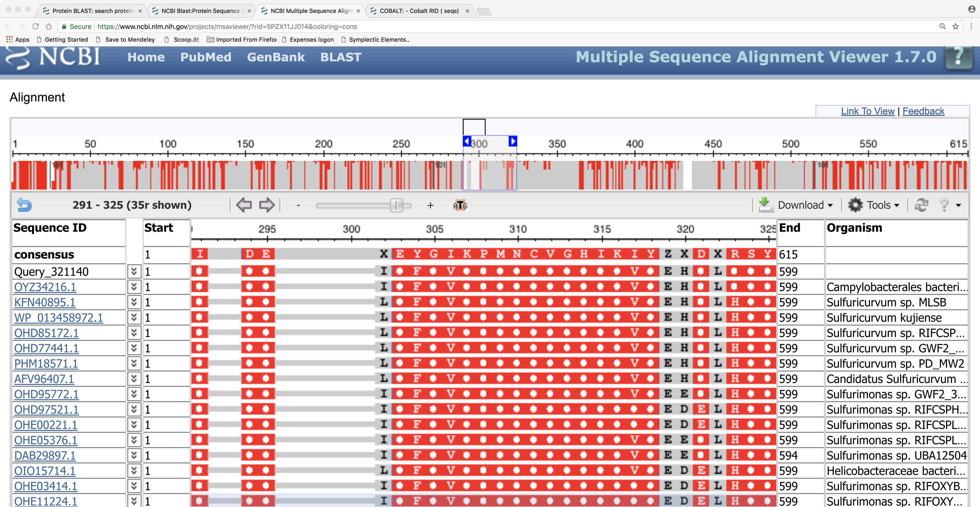Open the BLAST menu item in header
The image size is (980, 507).
pyautogui.click(x=340, y=57)
